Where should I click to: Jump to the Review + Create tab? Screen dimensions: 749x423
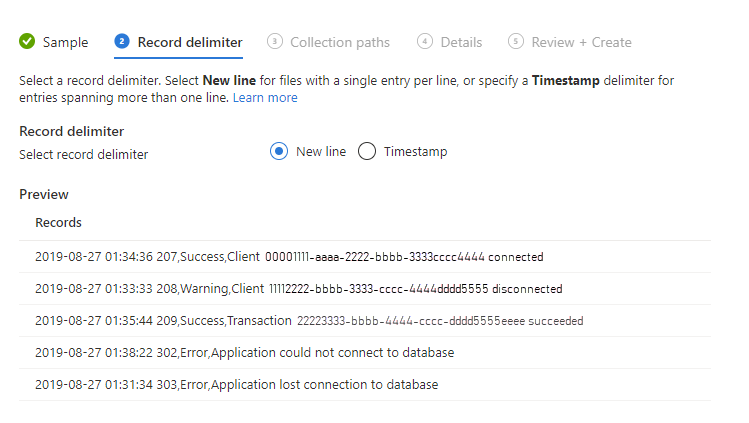pos(582,42)
